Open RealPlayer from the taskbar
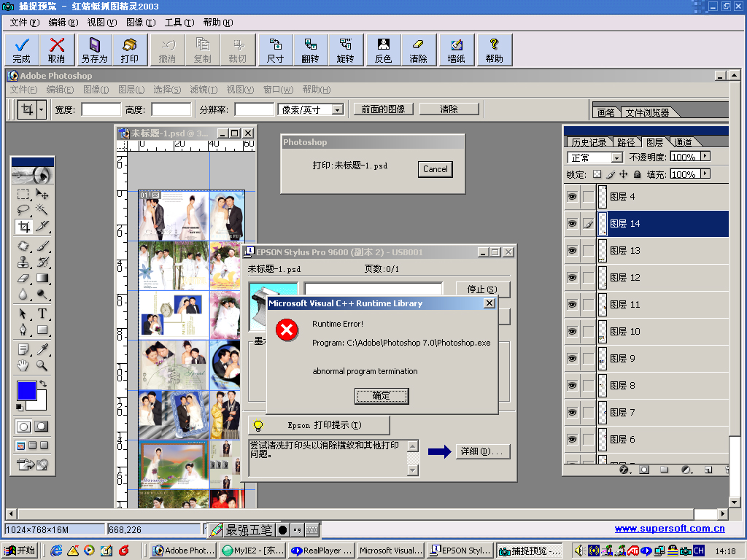The width and height of the screenshot is (747, 560). click(322, 551)
